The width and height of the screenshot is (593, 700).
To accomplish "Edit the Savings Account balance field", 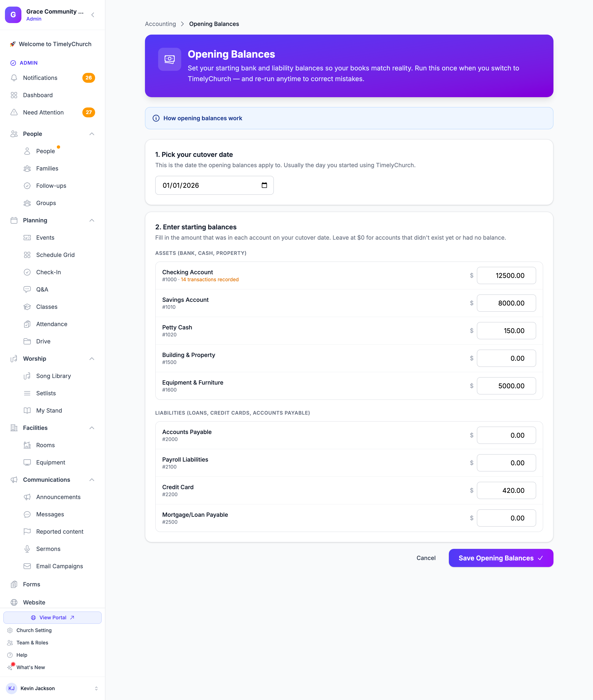I will pos(506,303).
